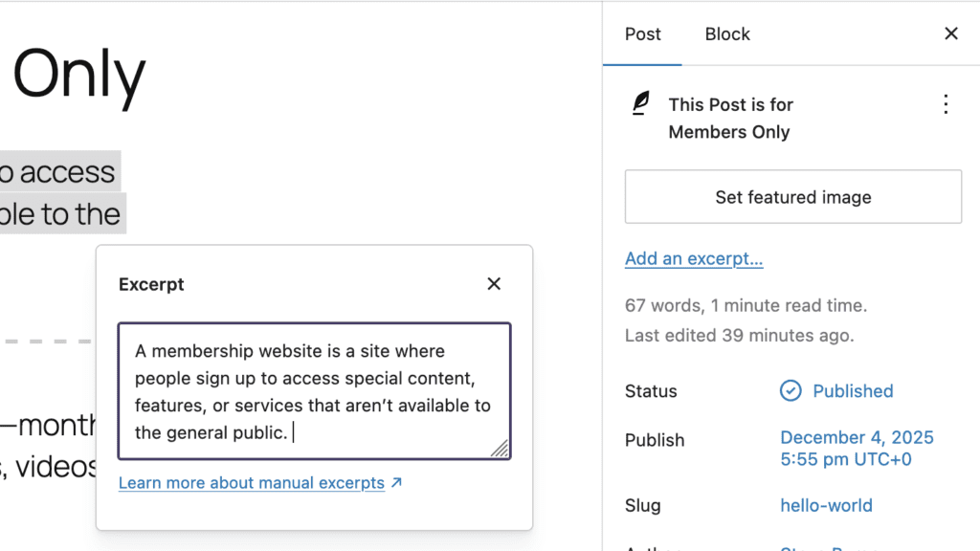The image size is (980, 551).
Task: Switch to the Block tab
Action: [727, 33]
